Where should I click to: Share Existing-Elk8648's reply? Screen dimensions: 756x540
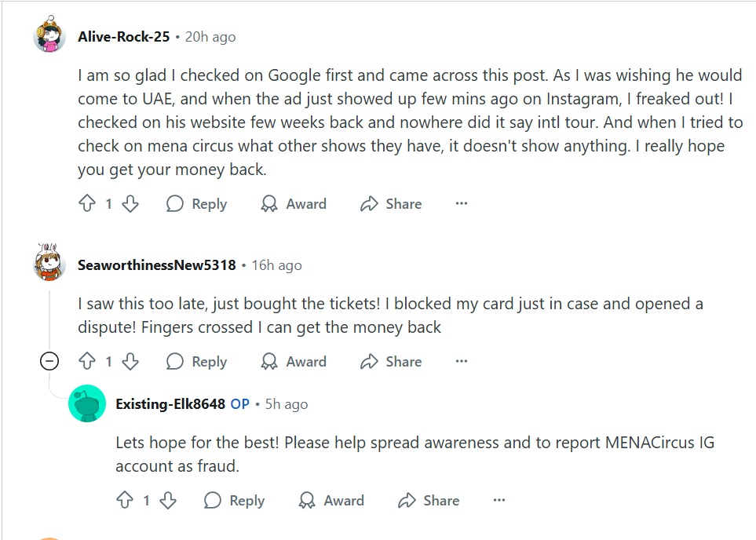pos(429,501)
